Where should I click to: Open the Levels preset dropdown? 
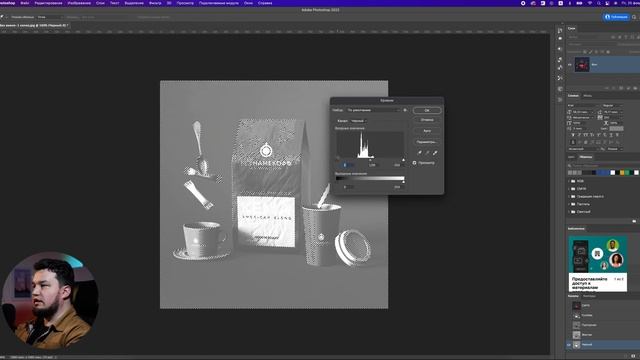coord(373,110)
